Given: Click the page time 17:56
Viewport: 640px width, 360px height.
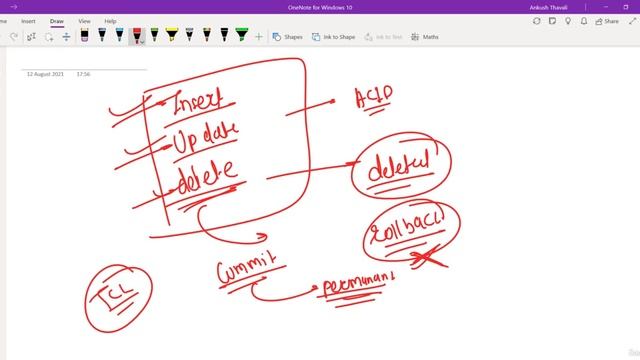Looking at the screenshot, I should 83,74.
